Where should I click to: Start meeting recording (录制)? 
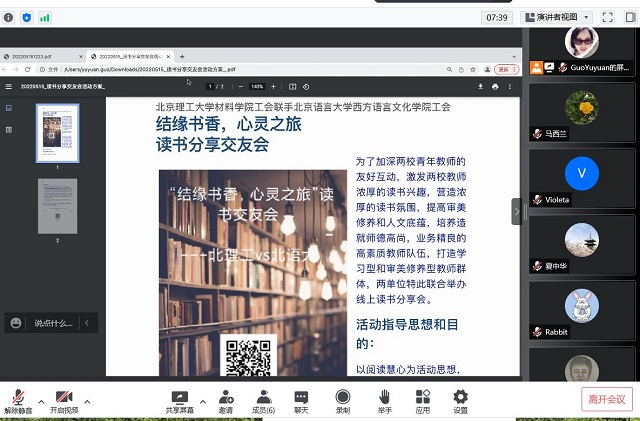coord(343,400)
